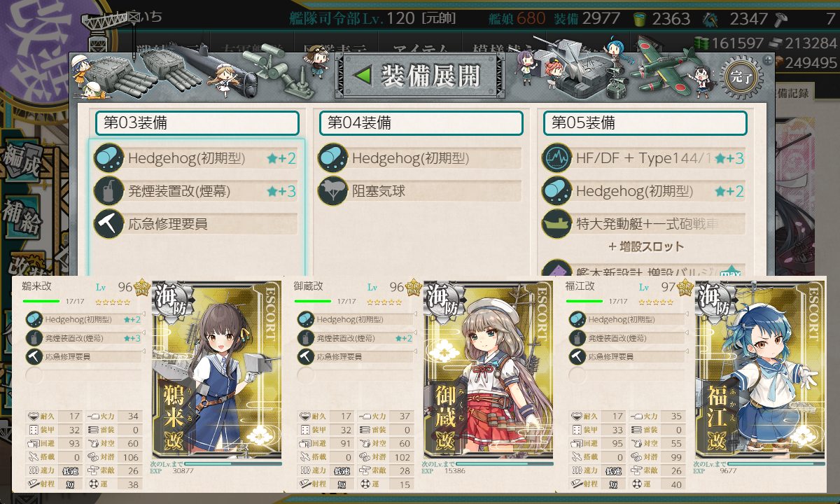
Task: Click the arrow beside Hedgehog on 鵜来改 card
Action: click(143, 314)
